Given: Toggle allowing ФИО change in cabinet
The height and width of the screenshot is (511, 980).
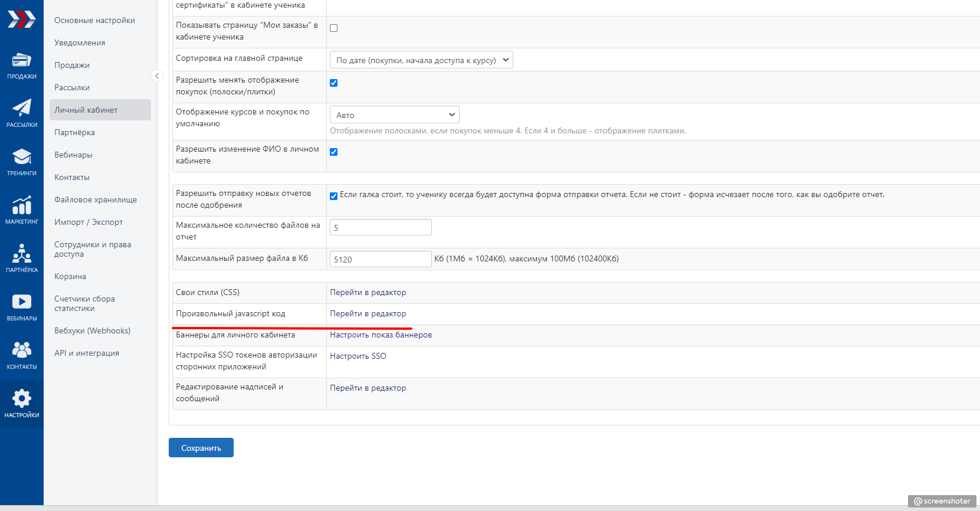Looking at the screenshot, I should pos(334,152).
